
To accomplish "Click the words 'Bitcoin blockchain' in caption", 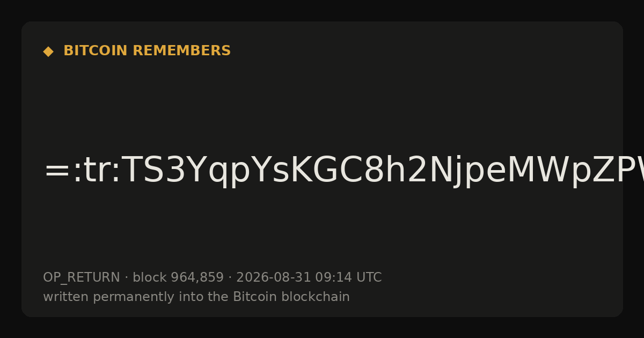I will click(291, 297).
